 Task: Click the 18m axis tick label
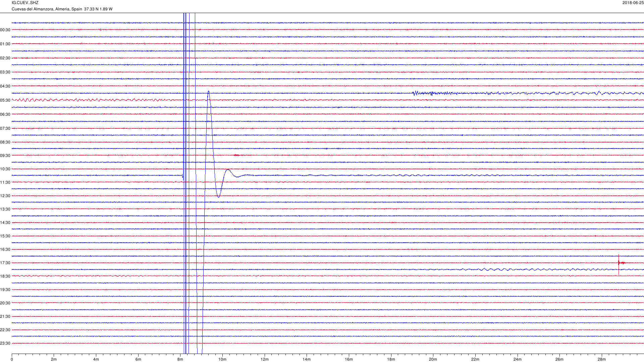point(391,359)
